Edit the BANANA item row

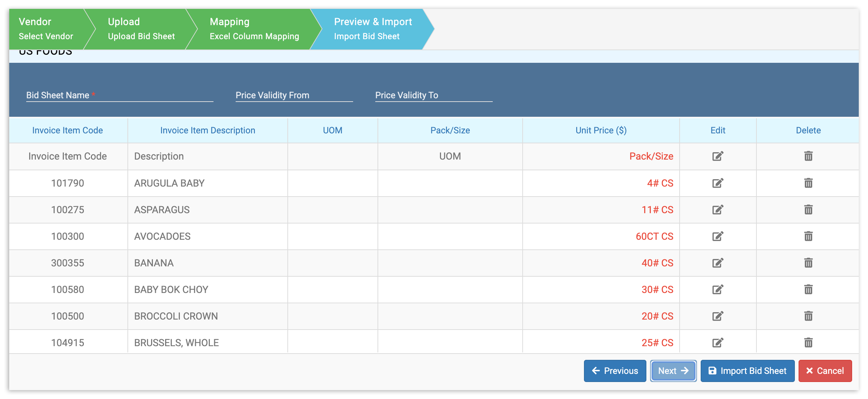pos(717,263)
